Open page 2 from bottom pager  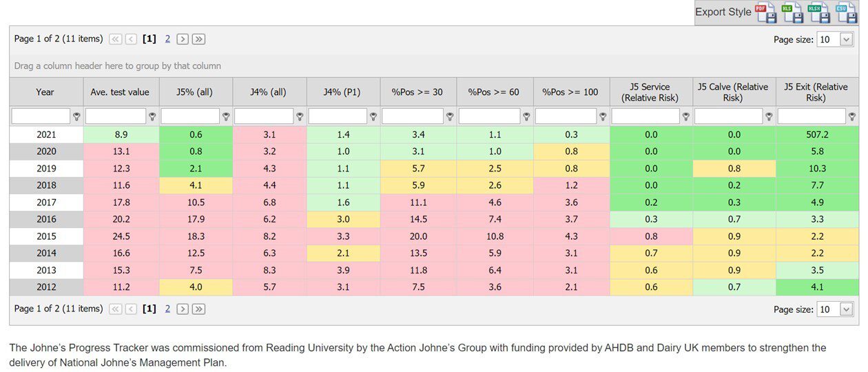pyautogui.click(x=167, y=309)
